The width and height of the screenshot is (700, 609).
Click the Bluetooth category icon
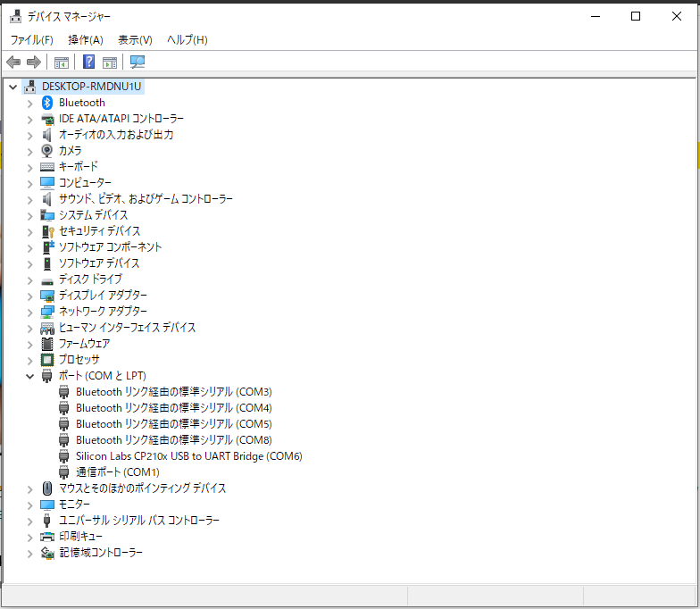pos(47,103)
